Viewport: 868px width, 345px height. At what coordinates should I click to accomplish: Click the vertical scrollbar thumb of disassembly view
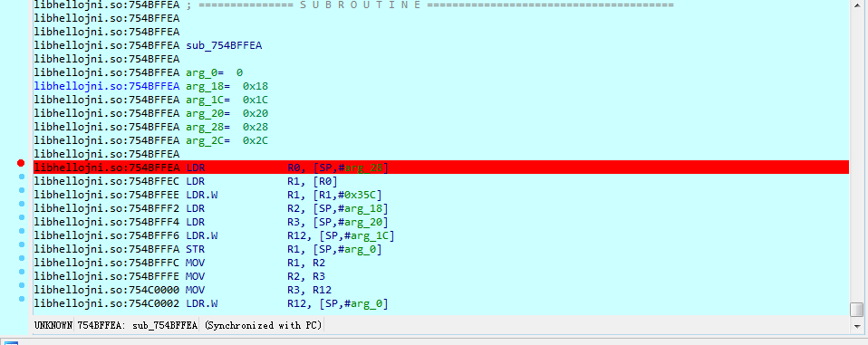pyautogui.click(x=857, y=309)
